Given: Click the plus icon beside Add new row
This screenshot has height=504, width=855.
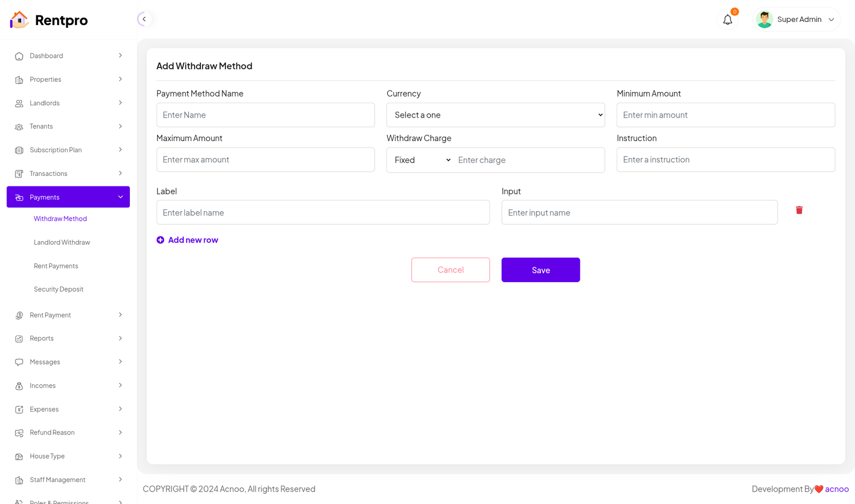Looking at the screenshot, I should coord(160,240).
